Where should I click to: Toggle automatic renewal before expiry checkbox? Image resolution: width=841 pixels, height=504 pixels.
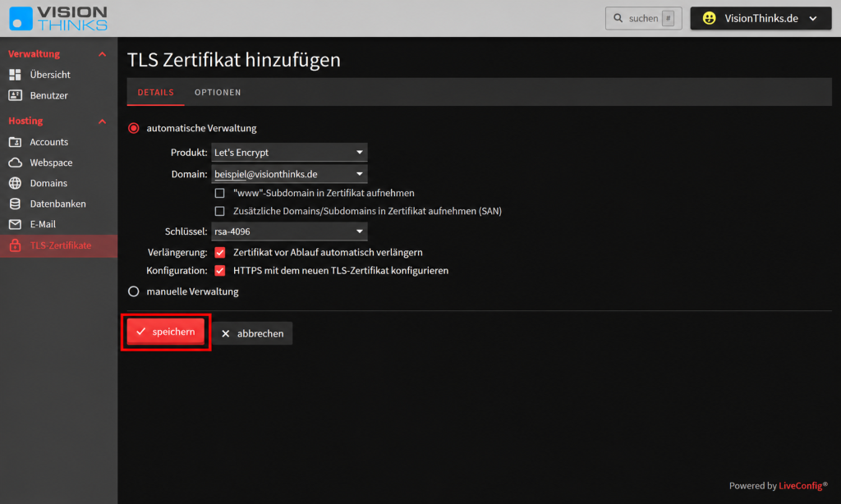[x=220, y=253]
